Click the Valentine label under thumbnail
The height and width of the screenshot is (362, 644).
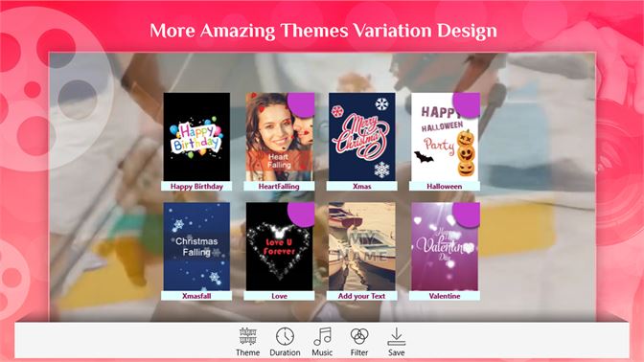point(445,296)
